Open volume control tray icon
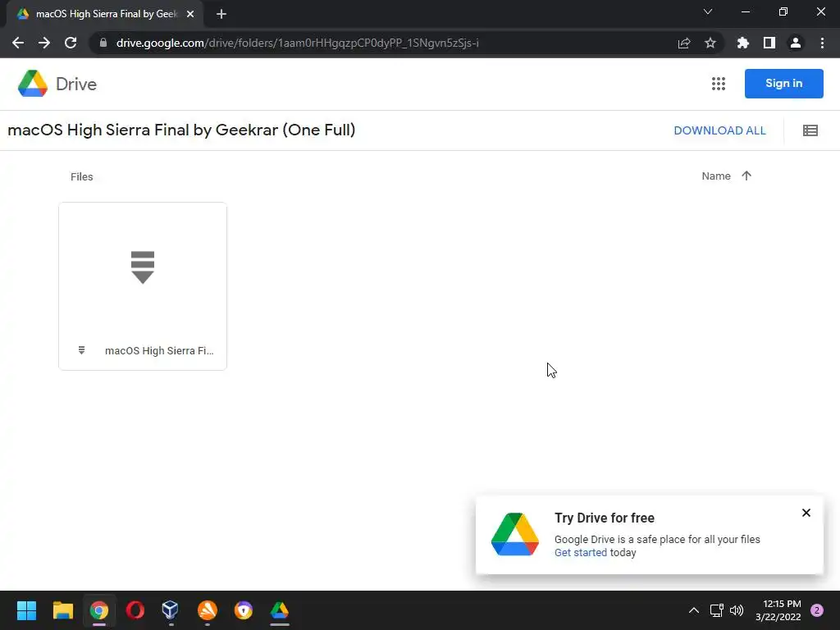Viewport: 840px width, 630px height. 737,610
